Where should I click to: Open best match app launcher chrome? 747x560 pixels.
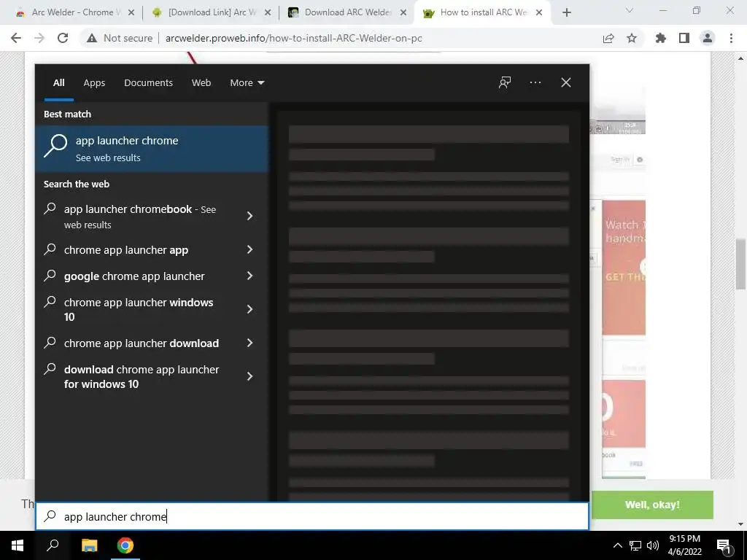(x=152, y=149)
